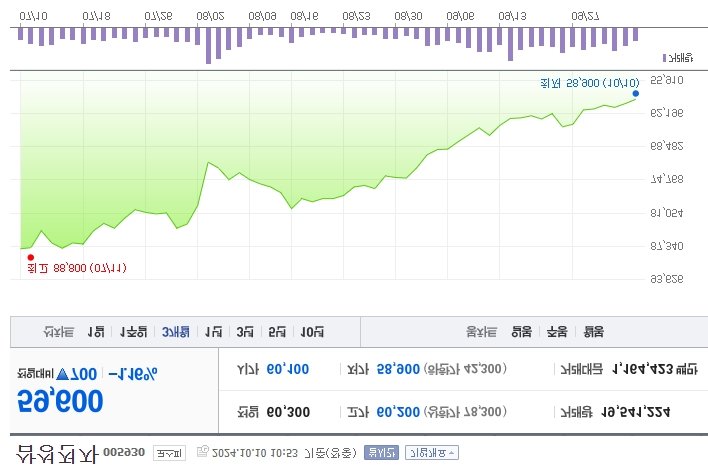Switch chart range to 5년
708x473 pixels.
[x=277, y=331]
